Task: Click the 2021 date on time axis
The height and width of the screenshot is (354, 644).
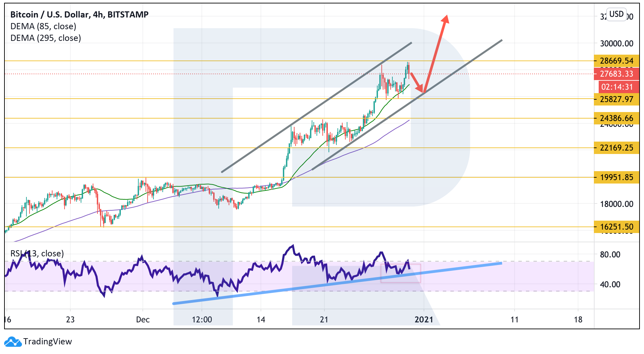Action: [424, 320]
